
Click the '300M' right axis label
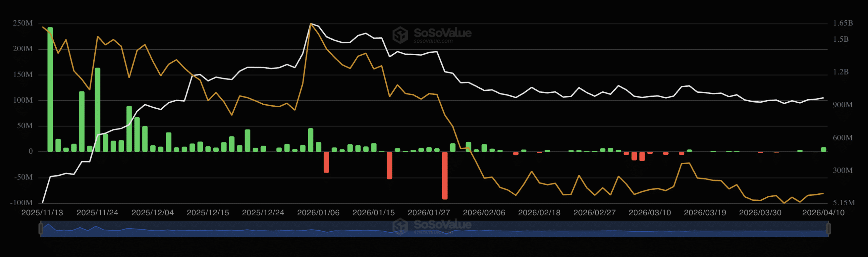[843, 170]
